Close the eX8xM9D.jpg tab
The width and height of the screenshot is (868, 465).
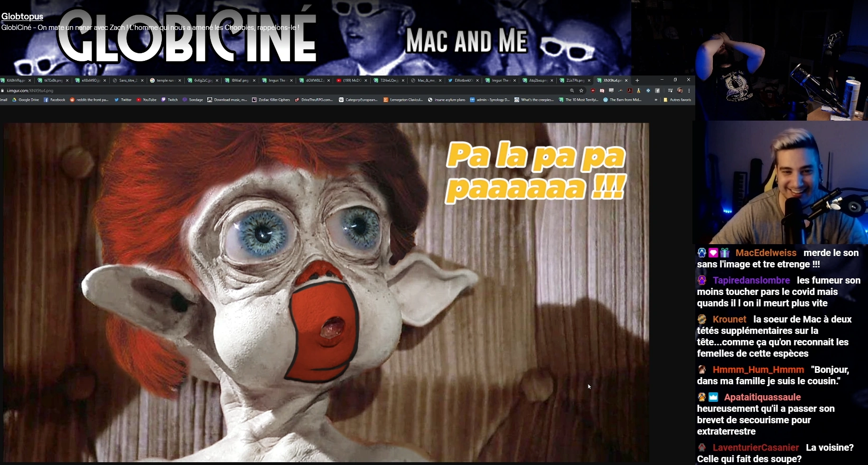[x=104, y=80]
